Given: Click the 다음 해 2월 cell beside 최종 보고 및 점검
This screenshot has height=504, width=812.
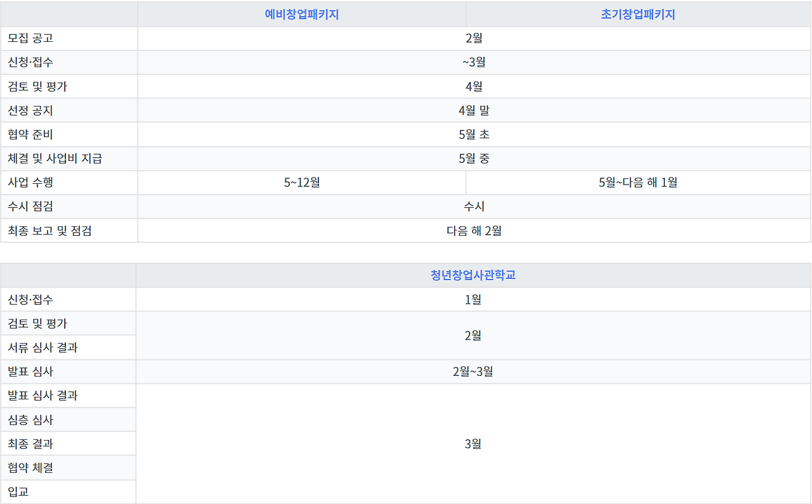Looking at the screenshot, I should point(473,230).
